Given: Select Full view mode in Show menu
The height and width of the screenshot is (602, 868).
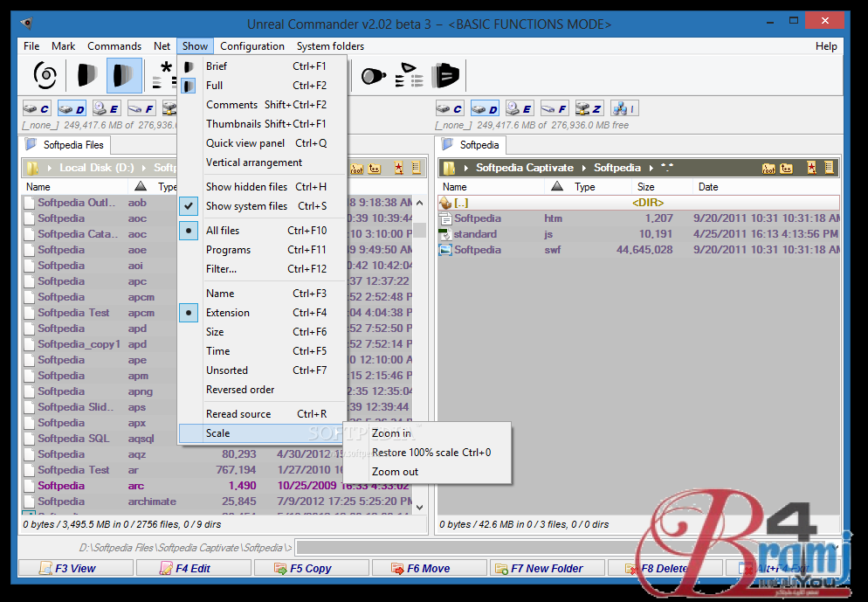Looking at the screenshot, I should (x=214, y=86).
